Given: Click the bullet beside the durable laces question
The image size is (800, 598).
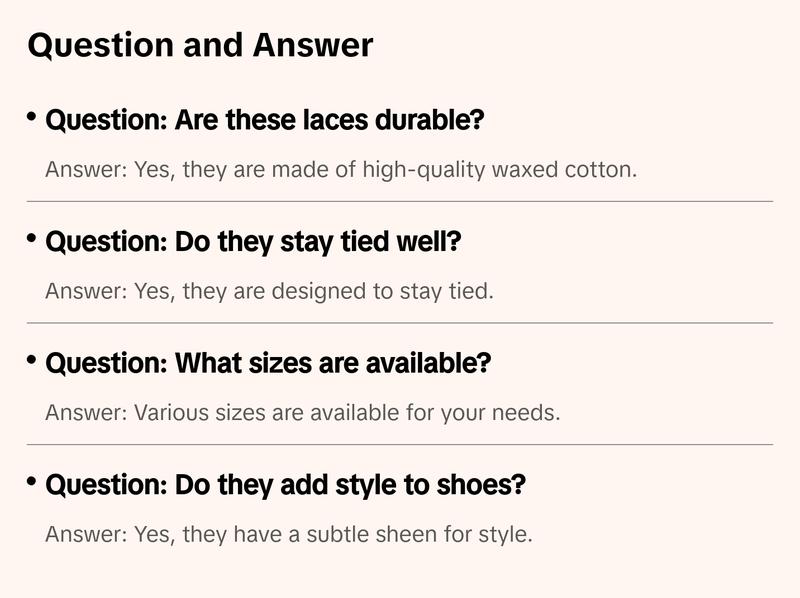Looking at the screenshot, I should click(33, 118).
